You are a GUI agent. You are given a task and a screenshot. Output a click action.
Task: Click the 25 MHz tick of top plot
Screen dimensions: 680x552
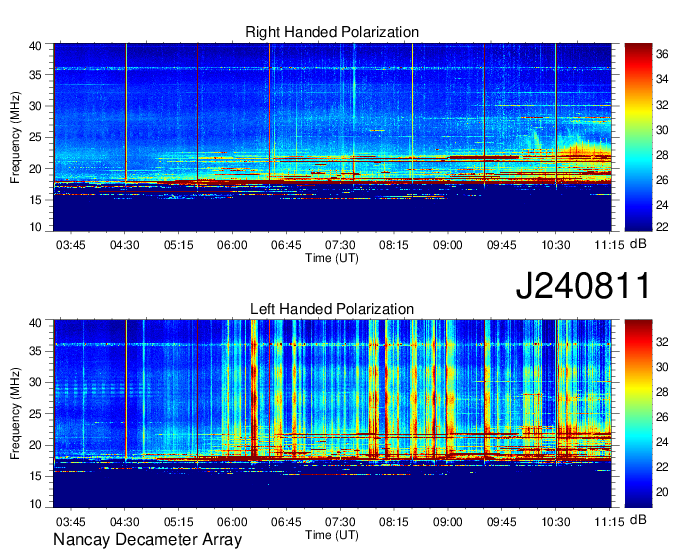coord(35,137)
